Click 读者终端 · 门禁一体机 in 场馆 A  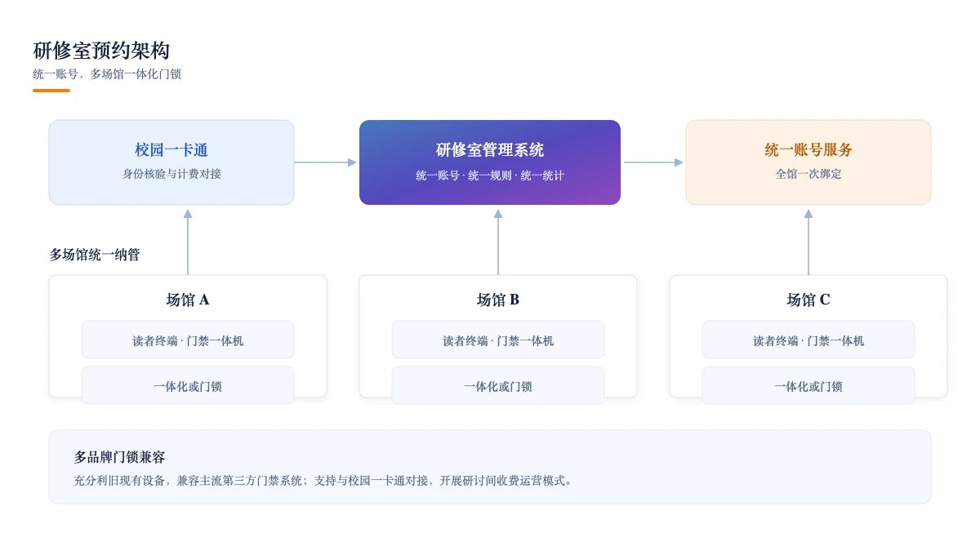click(188, 340)
